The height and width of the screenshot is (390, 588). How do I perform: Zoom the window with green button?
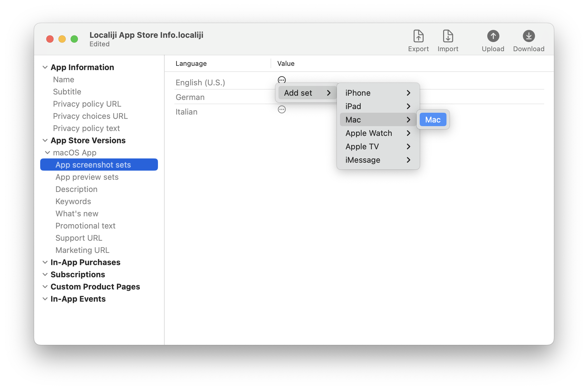[74, 39]
